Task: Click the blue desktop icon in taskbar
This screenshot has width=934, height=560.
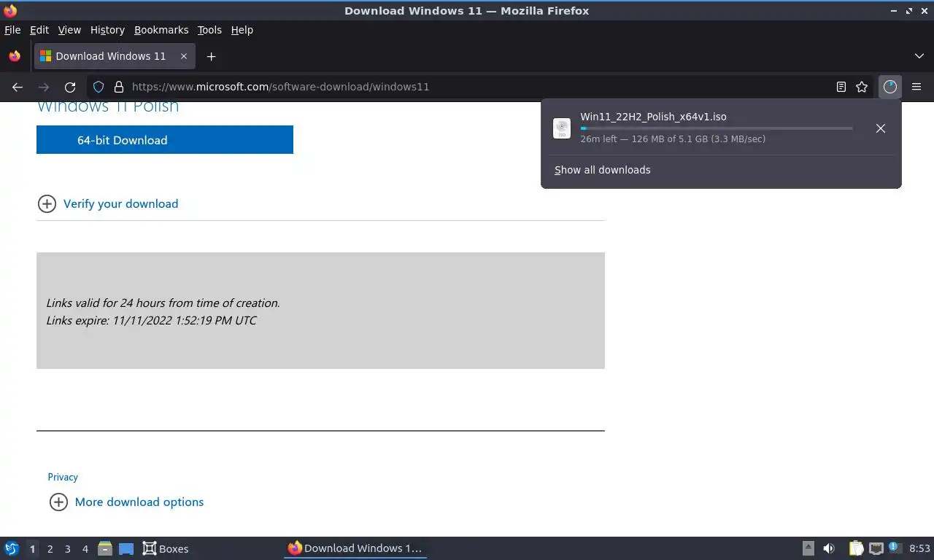Action: tap(126, 548)
